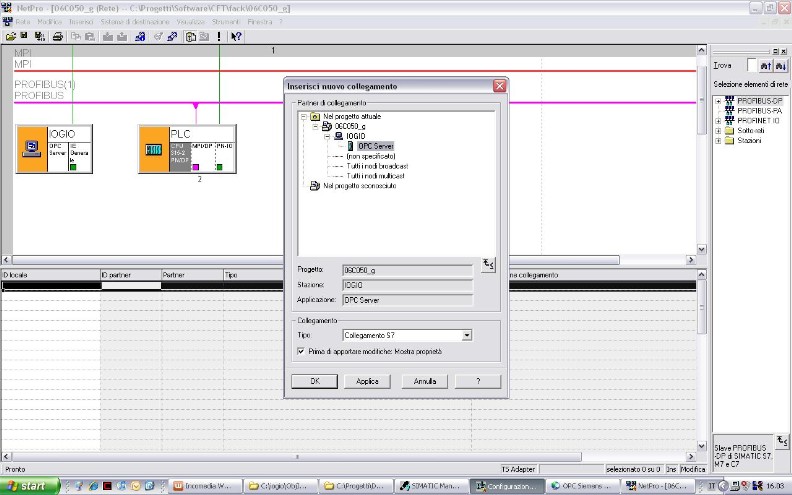This screenshot has height=495, width=792.
Task: Click the context help arrow-question icon
Action: click(x=236, y=36)
